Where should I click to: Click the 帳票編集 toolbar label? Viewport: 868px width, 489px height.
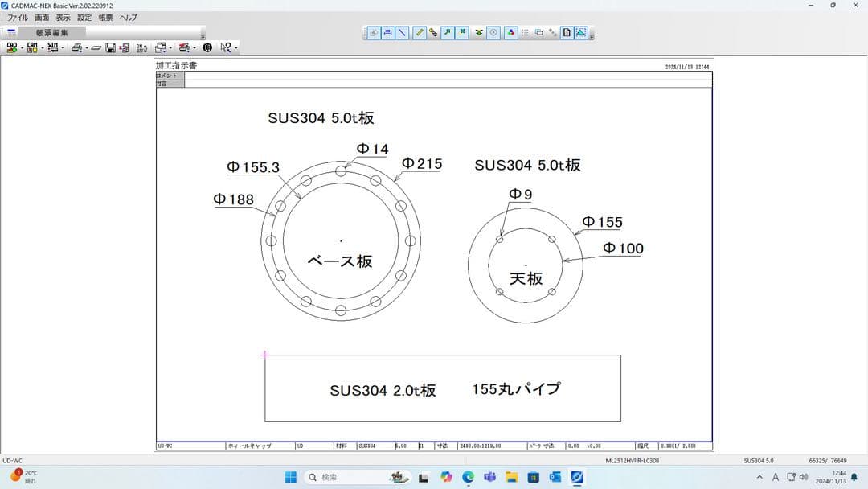click(x=52, y=33)
